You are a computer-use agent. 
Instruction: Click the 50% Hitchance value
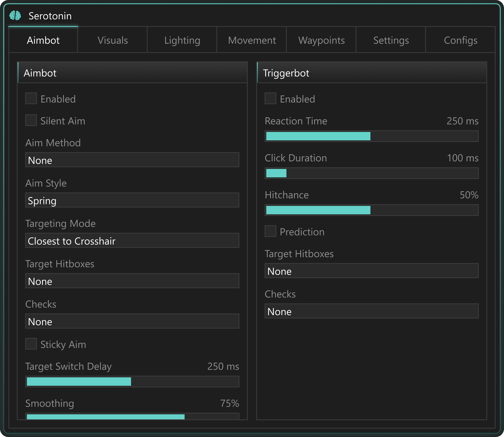(x=469, y=195)
